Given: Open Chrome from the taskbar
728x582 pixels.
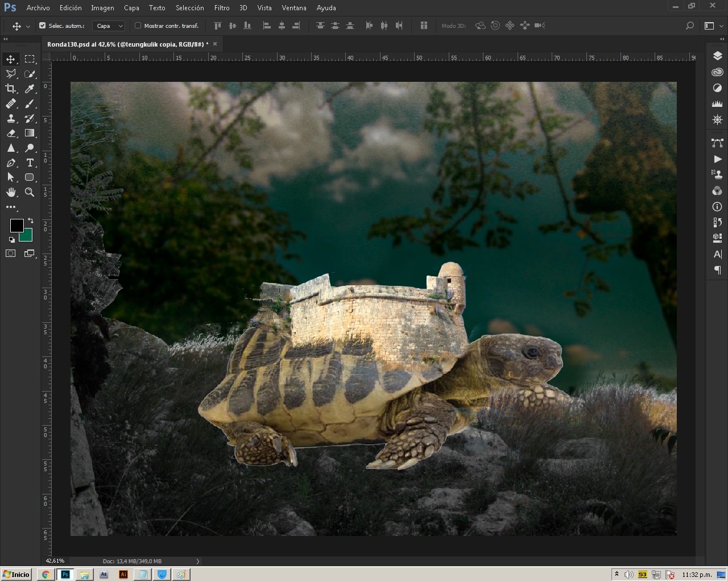Looking at the screenshot, I should tap(46, 575).
